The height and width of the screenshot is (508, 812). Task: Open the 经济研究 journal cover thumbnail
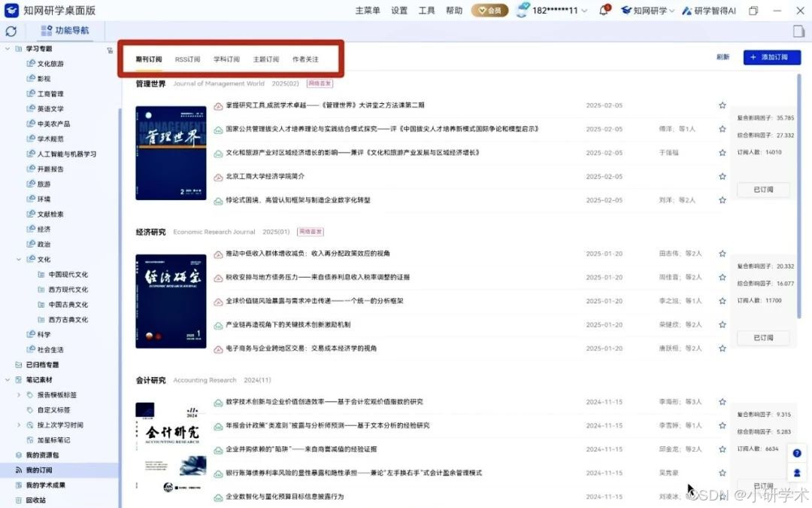click(x=171, y=301)
